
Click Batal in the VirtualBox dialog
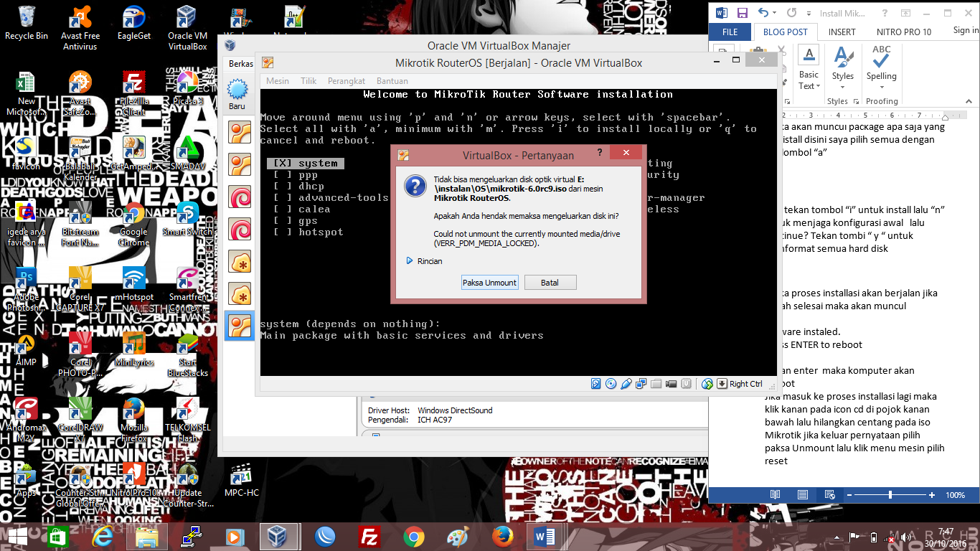[x=550, y=283]
